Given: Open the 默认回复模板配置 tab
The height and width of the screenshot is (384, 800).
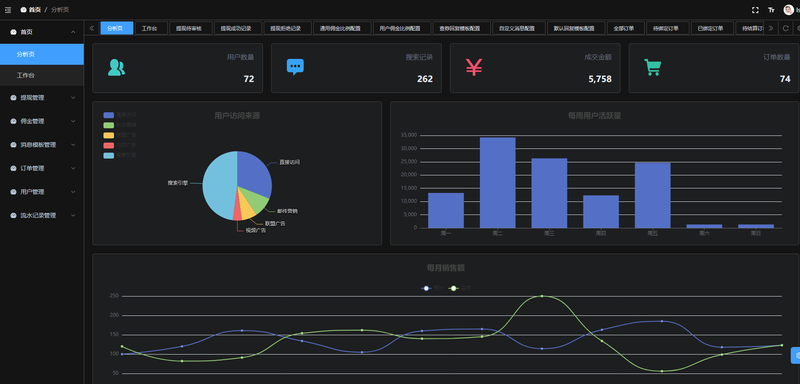Looking at the screenshot, I should [x=577, y=28].
